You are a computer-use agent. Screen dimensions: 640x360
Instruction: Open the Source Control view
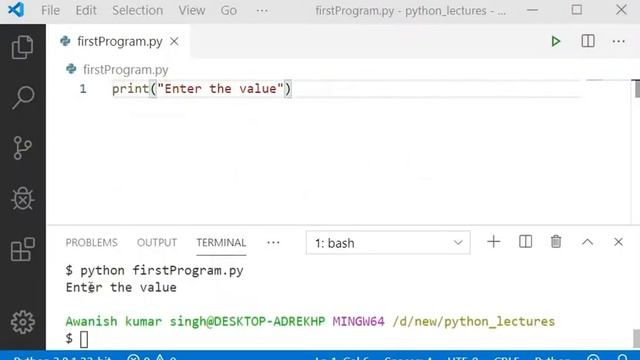pos(22,148)
